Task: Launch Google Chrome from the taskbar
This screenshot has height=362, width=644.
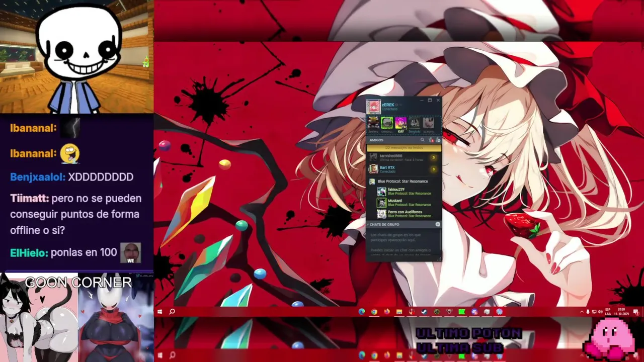Action: pos(374,312)
